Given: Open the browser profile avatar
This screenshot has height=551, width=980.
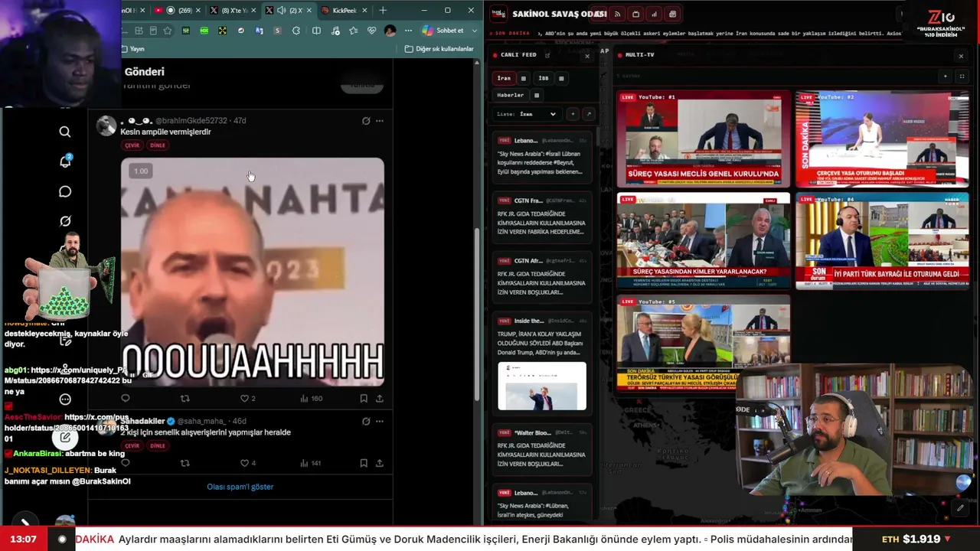Looking at the screenshot, I should pos(390,31).
